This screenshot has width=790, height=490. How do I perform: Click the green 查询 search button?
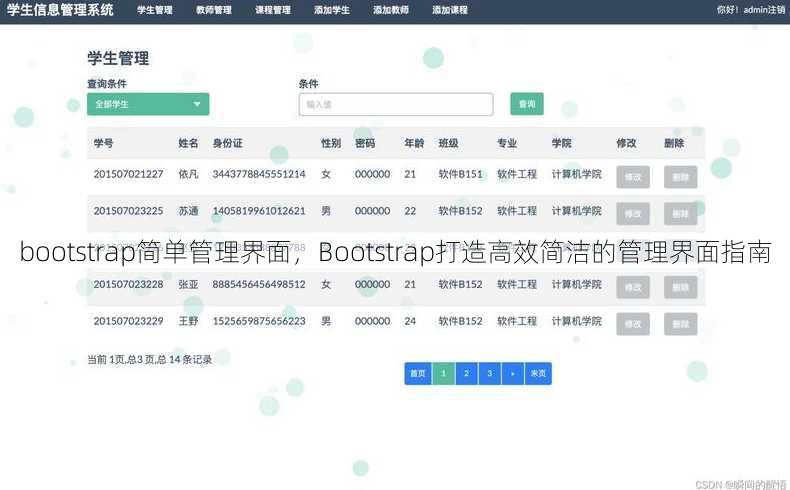click(527, 104)
